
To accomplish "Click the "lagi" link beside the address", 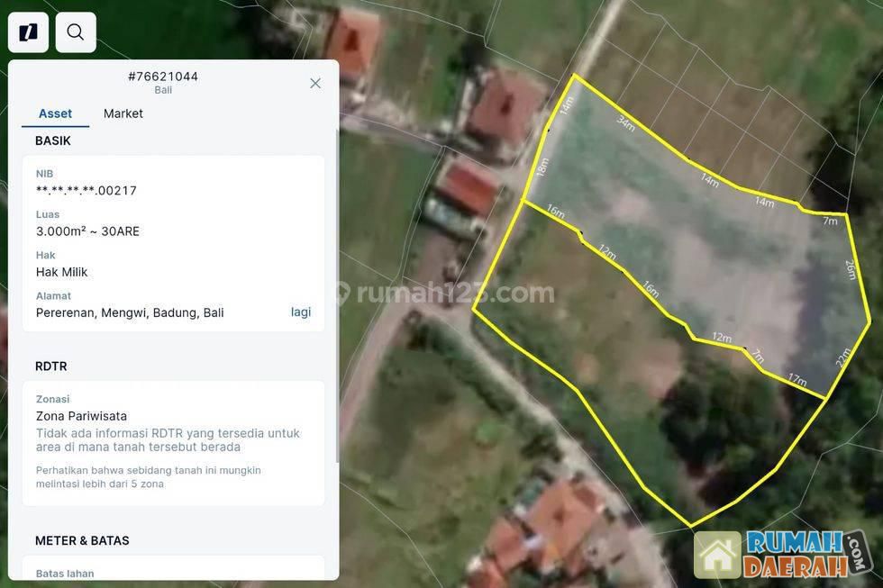I will 300,312.
